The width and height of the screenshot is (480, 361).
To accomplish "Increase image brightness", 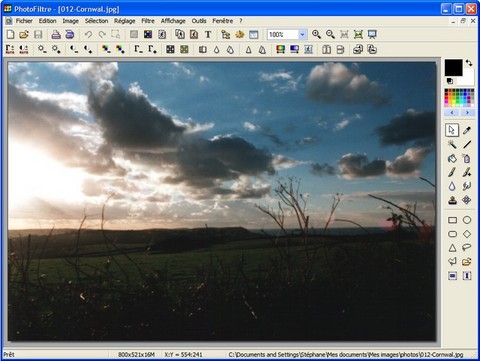I will [x=56, y=50].
